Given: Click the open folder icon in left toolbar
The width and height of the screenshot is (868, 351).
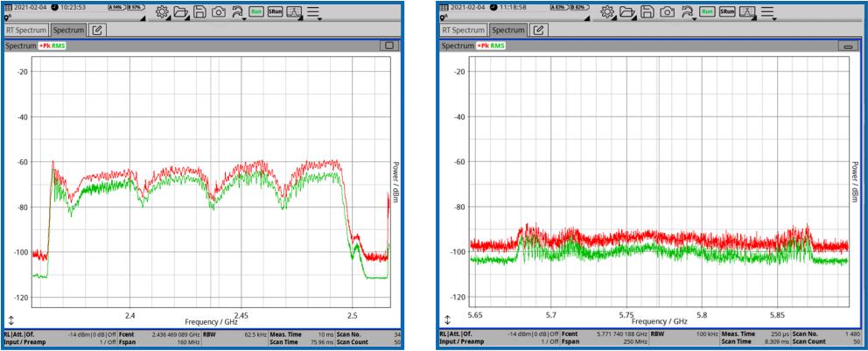Looking at the screenshot, I should click(x=181, y=12).
